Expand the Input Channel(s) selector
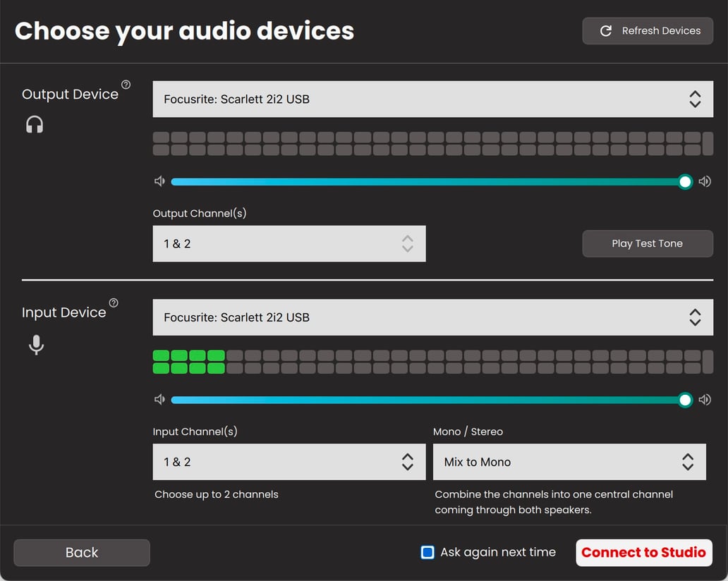The image size is (728, 581). click(x=289, y=462)
